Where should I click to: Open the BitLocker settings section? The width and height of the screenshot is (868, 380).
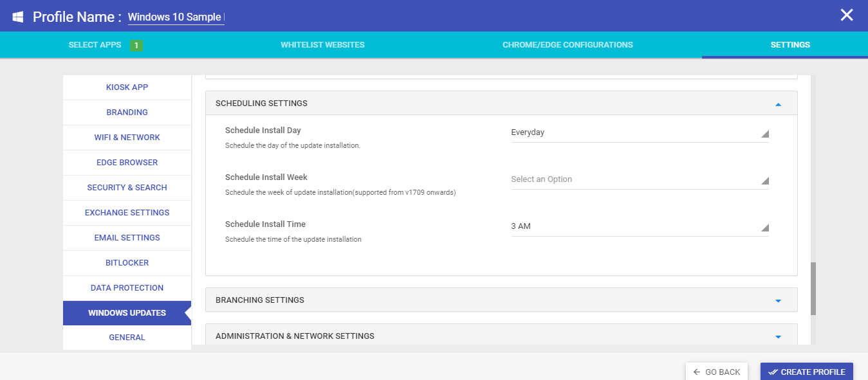click(127, 263)
